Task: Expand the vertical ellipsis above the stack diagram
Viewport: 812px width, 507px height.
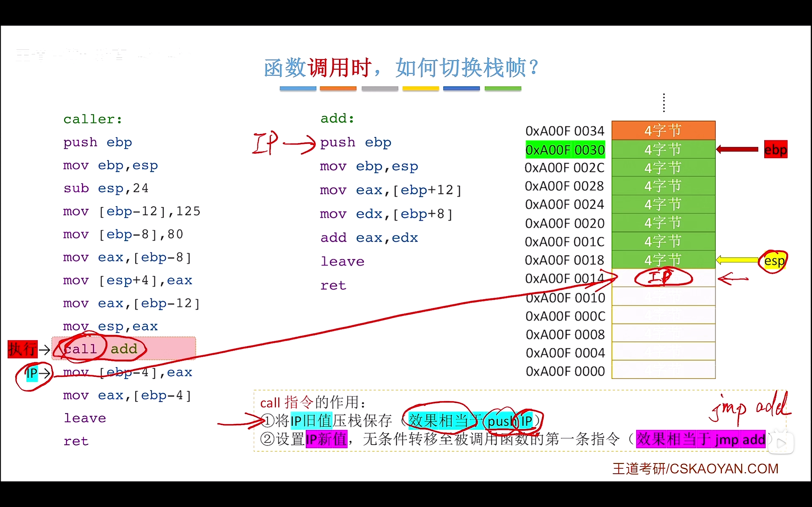Action: point(663,102)
